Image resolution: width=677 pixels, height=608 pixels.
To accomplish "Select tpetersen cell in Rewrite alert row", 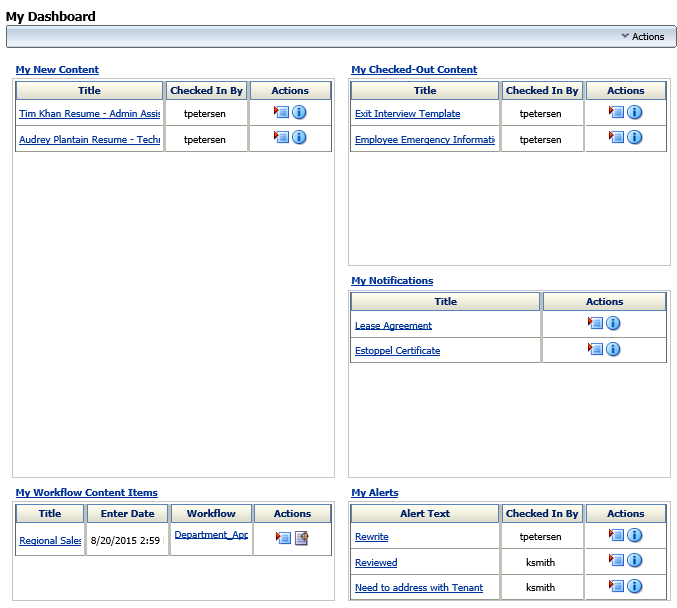I will 542,536.
